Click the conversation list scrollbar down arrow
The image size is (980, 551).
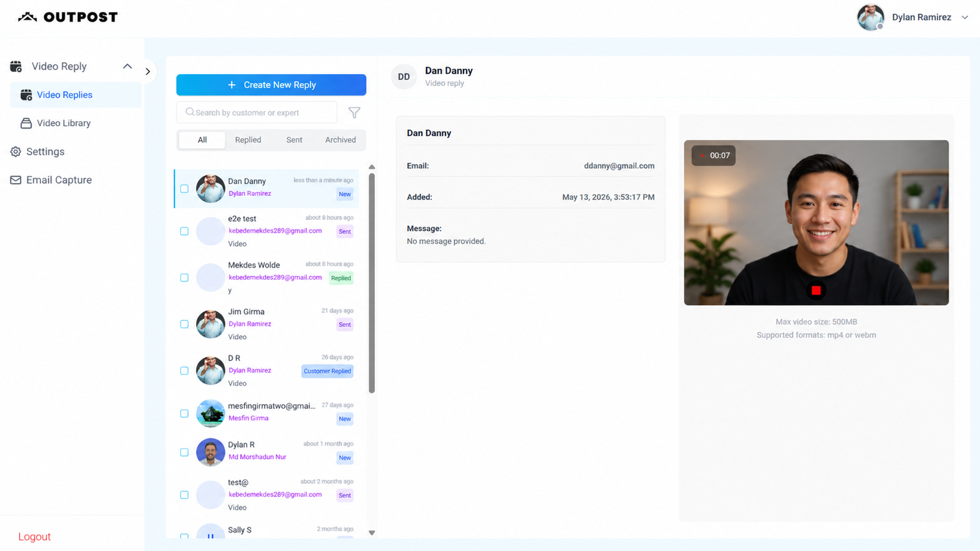372,533
